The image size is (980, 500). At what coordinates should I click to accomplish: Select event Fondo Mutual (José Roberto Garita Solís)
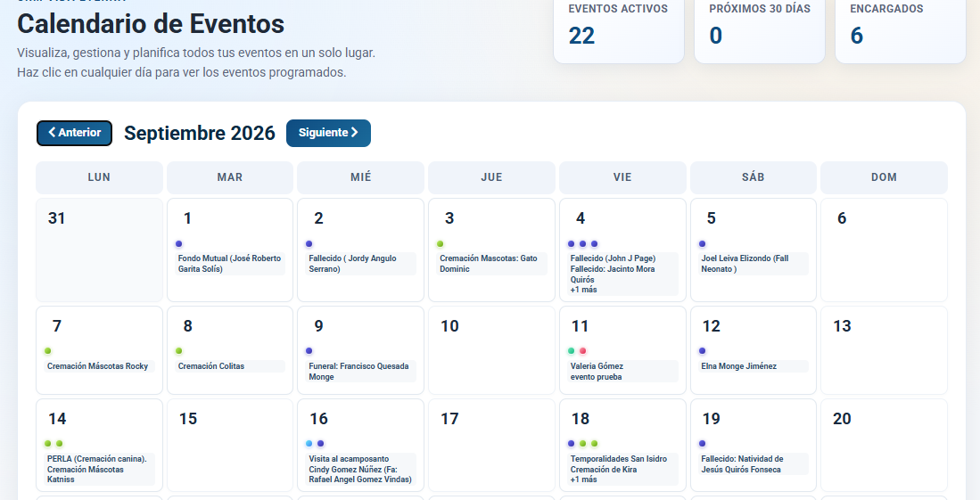[229, 264]
